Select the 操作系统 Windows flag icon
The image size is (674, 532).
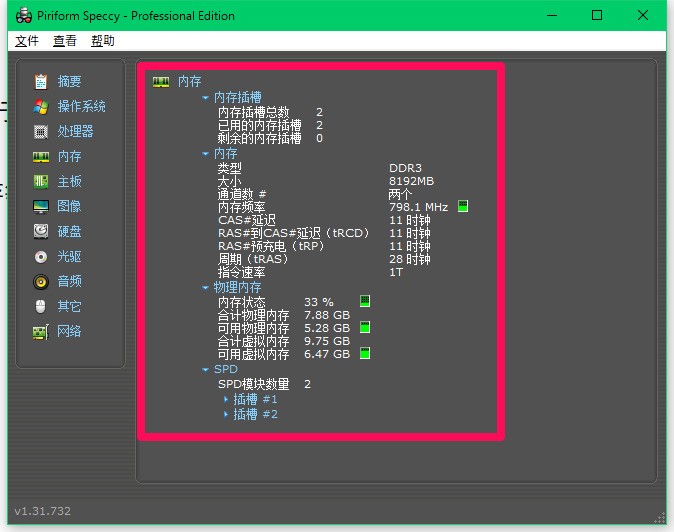pyautogui.click(x=41, y=107)
